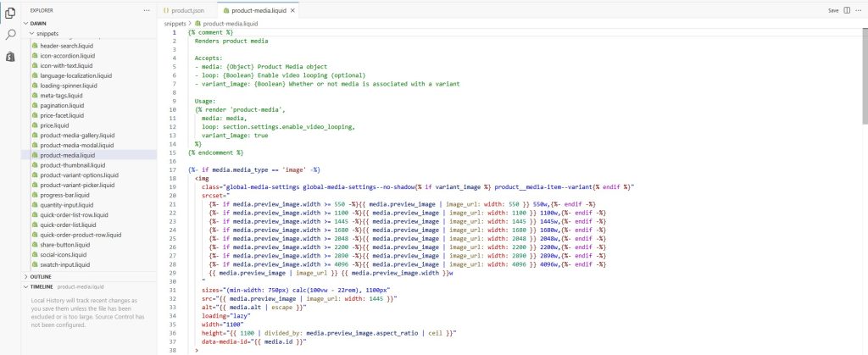Open the Explorer view in activity bar
This screenshot has height=355, width=868.
[x=11, y=13]
